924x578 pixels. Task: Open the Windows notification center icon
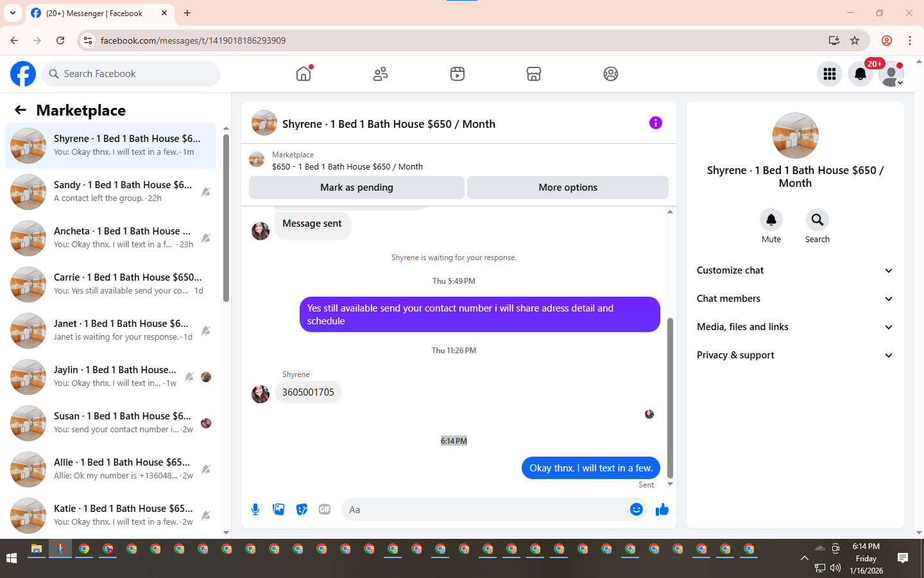(903, 558)
